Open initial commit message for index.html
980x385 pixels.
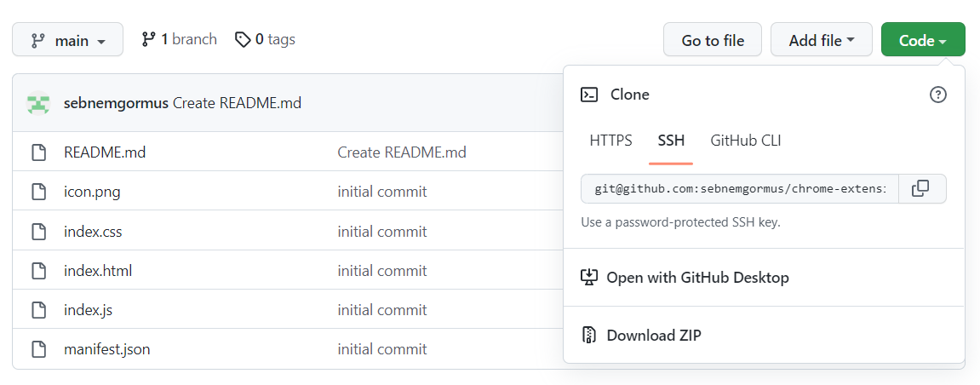coord(382,271)
